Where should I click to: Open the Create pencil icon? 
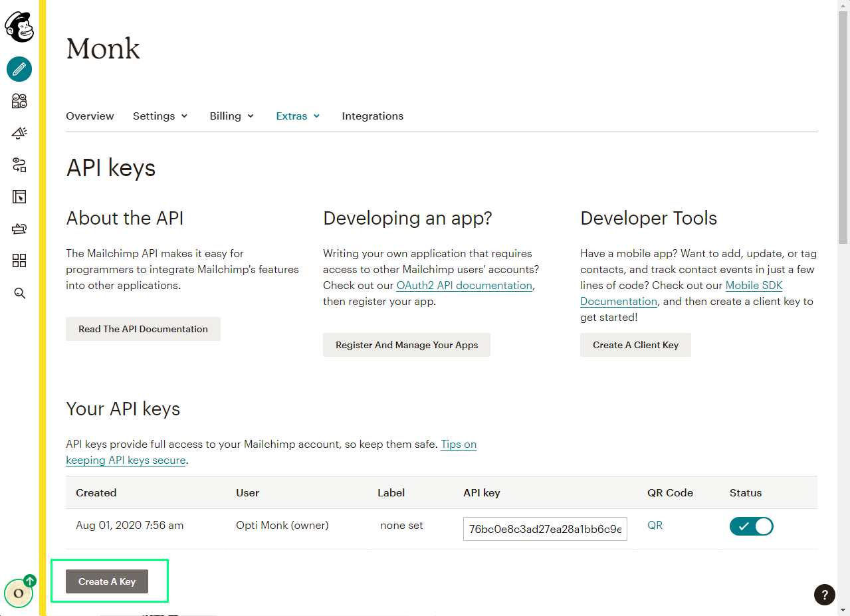(19, 69)
